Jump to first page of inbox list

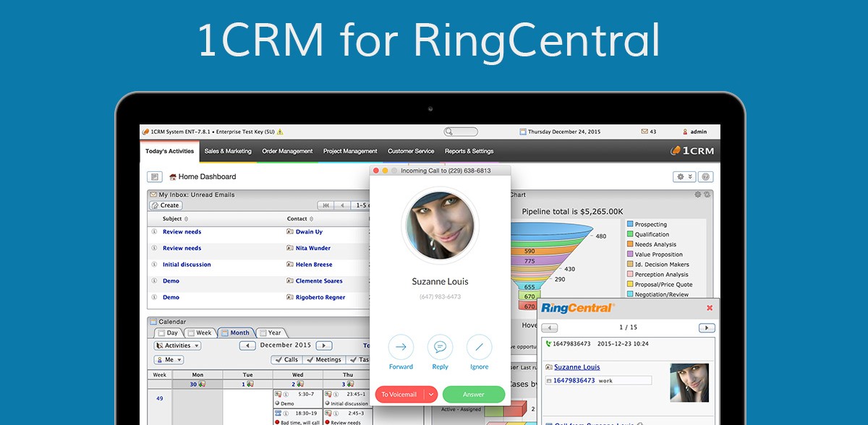coord(325,205)
